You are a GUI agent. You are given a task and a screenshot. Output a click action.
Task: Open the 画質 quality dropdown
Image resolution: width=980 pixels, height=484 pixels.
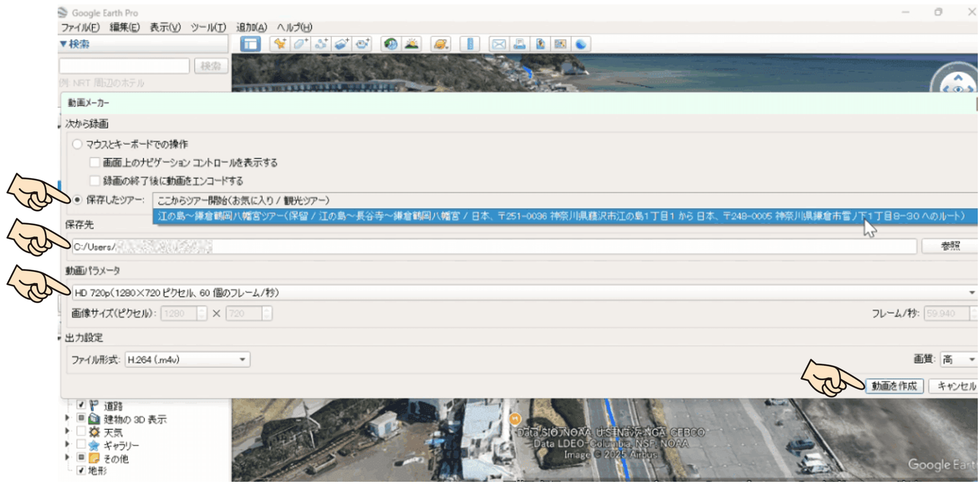pos(959,360)
